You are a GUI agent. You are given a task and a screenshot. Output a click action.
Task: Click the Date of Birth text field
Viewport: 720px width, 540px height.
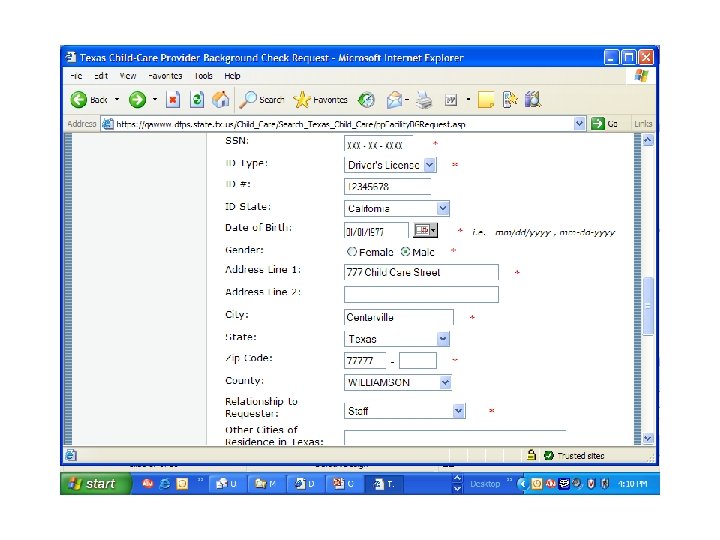point(376,231)
